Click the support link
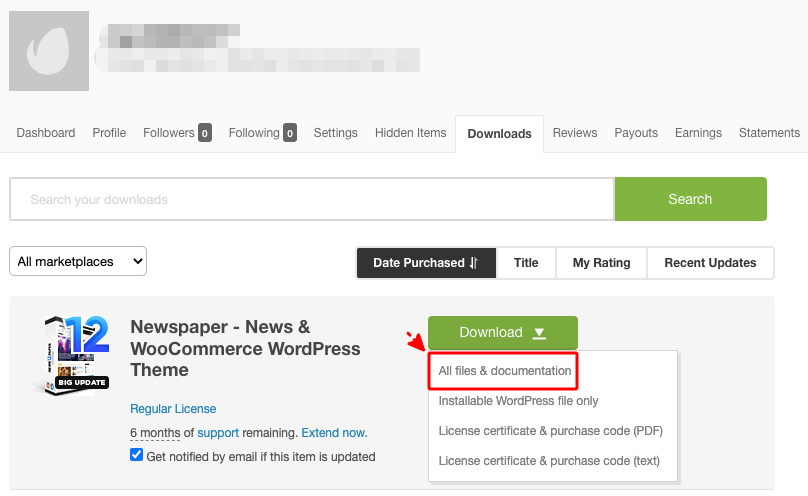 click(218, 433)
